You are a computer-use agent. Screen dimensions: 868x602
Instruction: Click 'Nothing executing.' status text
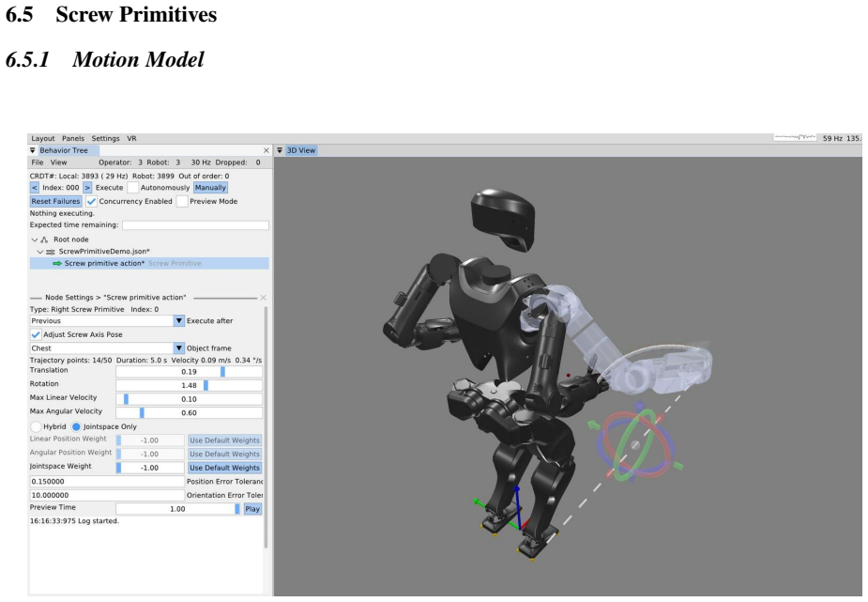click(62, 213)
